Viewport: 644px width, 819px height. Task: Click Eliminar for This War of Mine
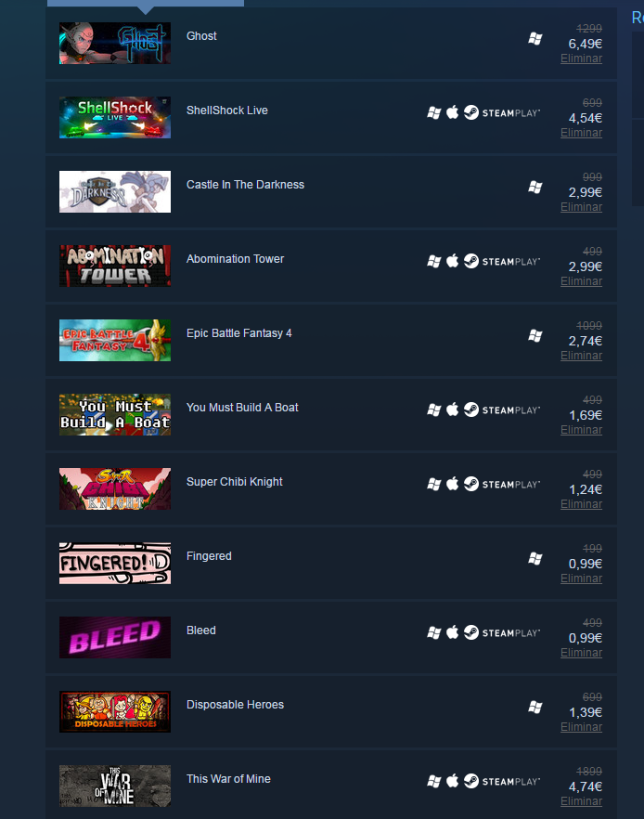click(582, 801)
